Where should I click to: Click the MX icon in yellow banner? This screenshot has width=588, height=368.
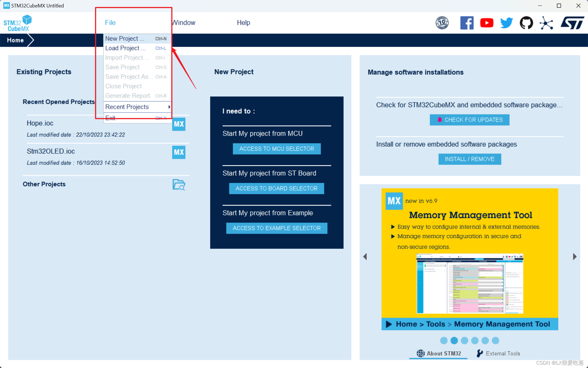pyautogui.click(x=394, y=201)
